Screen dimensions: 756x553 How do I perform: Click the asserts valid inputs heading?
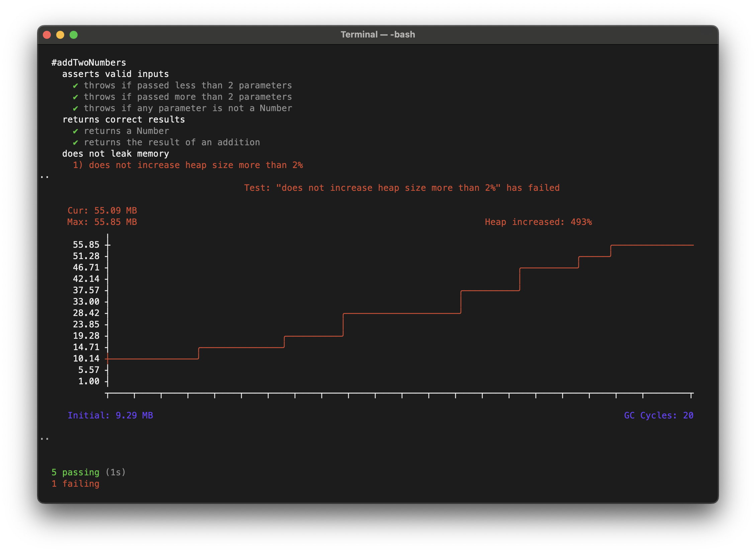click(x=115, y=74)
